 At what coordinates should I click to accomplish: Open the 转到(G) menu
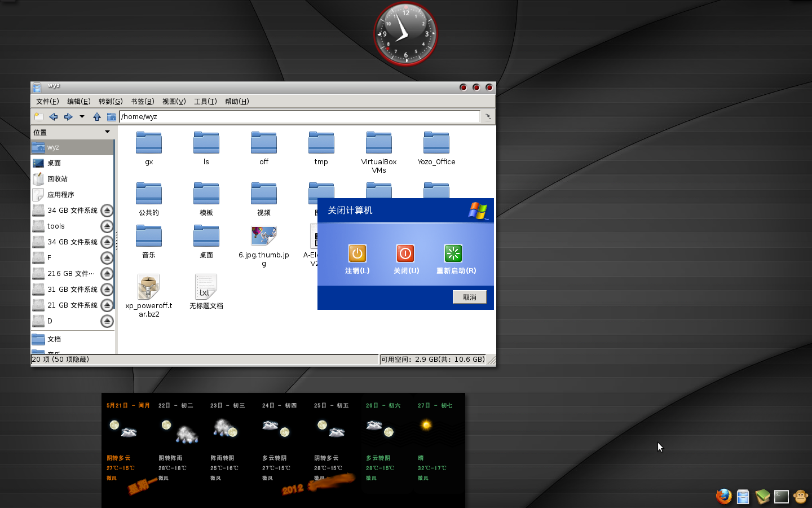point(111,102)
